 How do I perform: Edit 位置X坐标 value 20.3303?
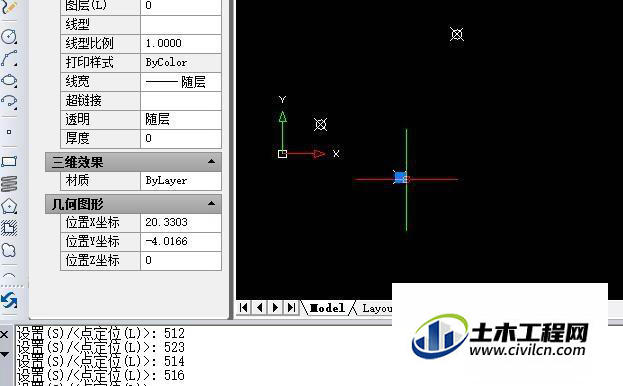(181, 222)
